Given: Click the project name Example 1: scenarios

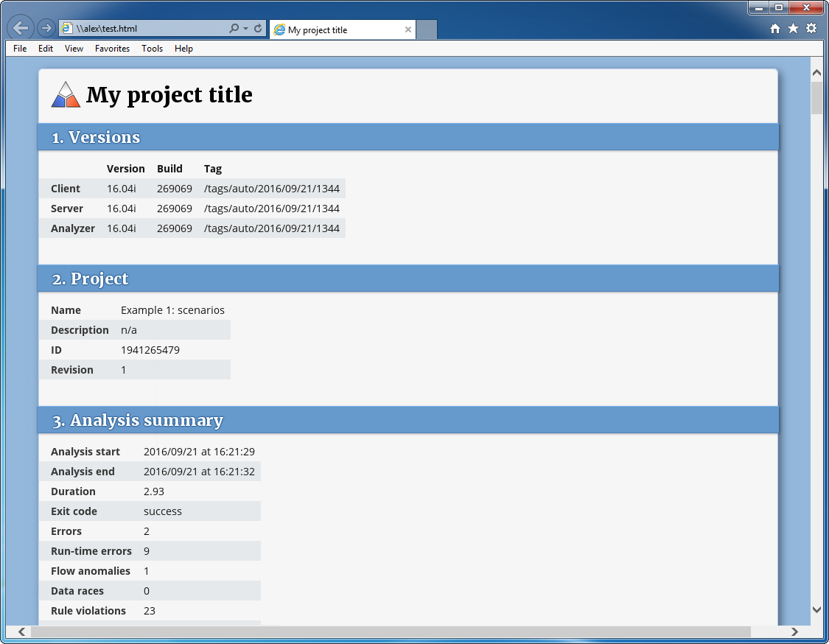Looking at the screenshot, I should click(173, 310).
